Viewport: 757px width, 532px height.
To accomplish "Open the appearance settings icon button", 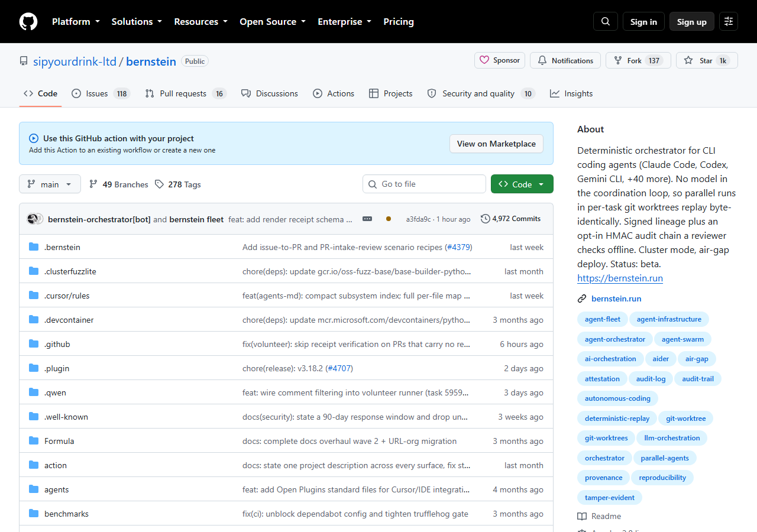I will coord(729,21).
